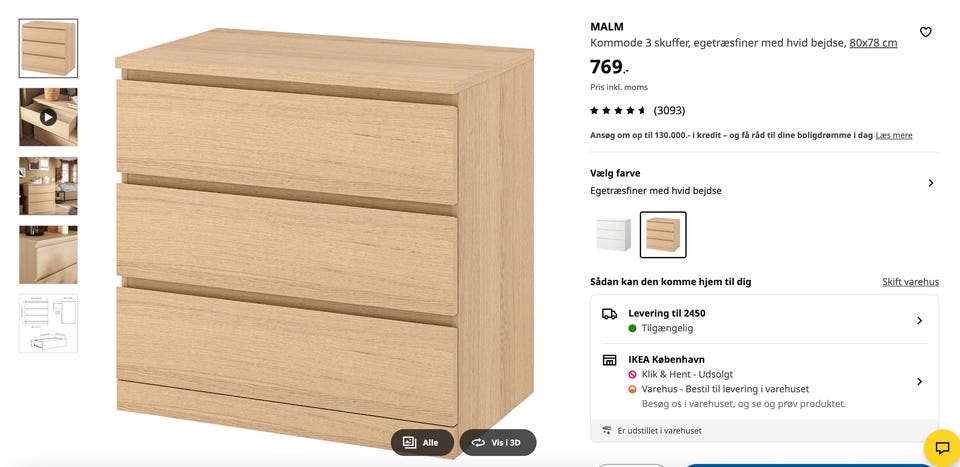The height and width of the screenshot is (467, 960).
Task: Open the Læs mere credit link
Action: 893,135
